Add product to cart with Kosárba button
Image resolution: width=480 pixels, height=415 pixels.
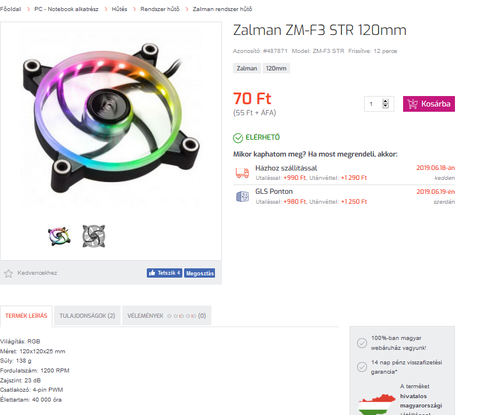(429, 104)
